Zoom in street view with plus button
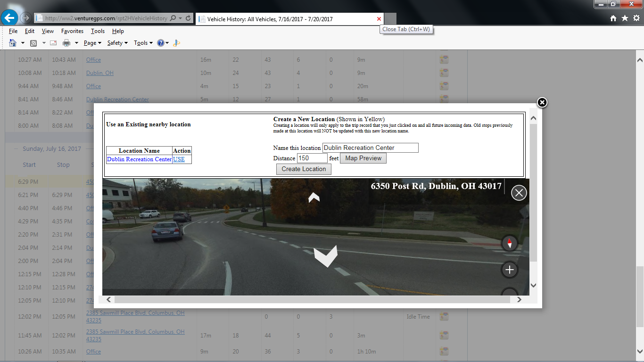Image resolution: width=644 pixels, height=362 pixels. (509, 270)
